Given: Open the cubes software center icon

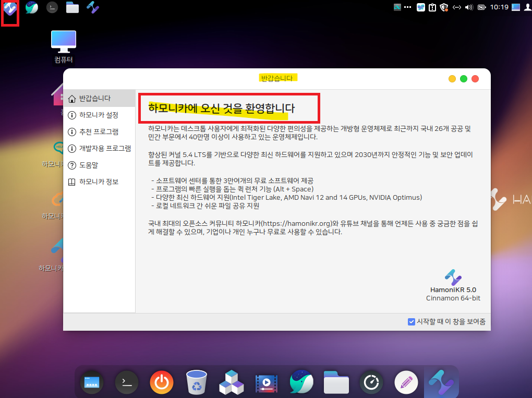Looking at the screenshot, I should [x=232, y=382].
